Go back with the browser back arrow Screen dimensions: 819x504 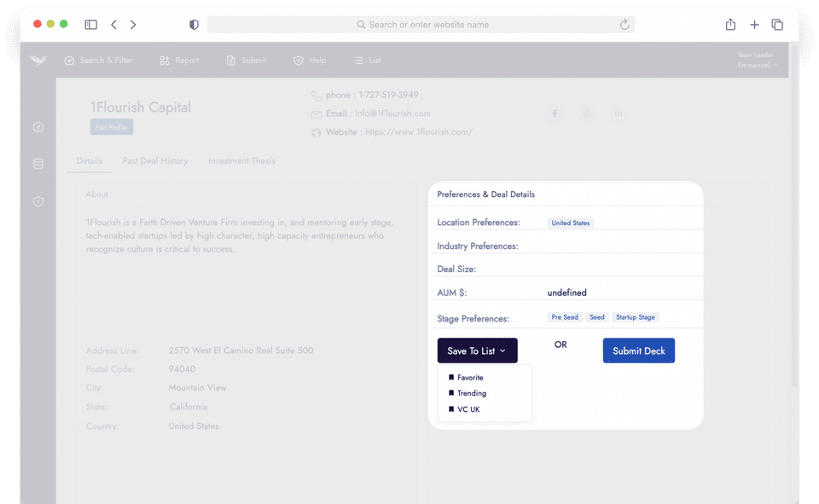[x=113, y=25]
